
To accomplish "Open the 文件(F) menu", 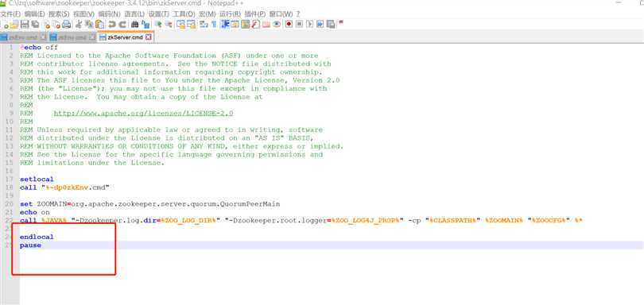I will pos(10,14).
